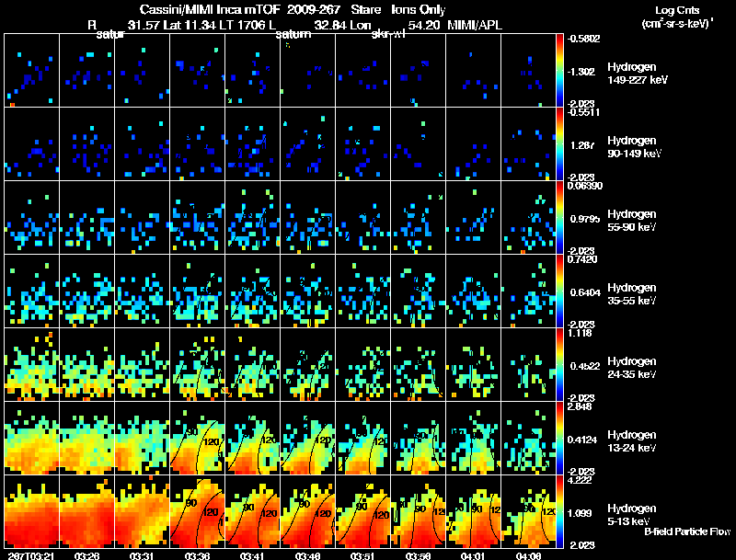Click the '0.06390' colorbar value
The image size is (736, 560).
pyautogui.click(x=584, y=186)
